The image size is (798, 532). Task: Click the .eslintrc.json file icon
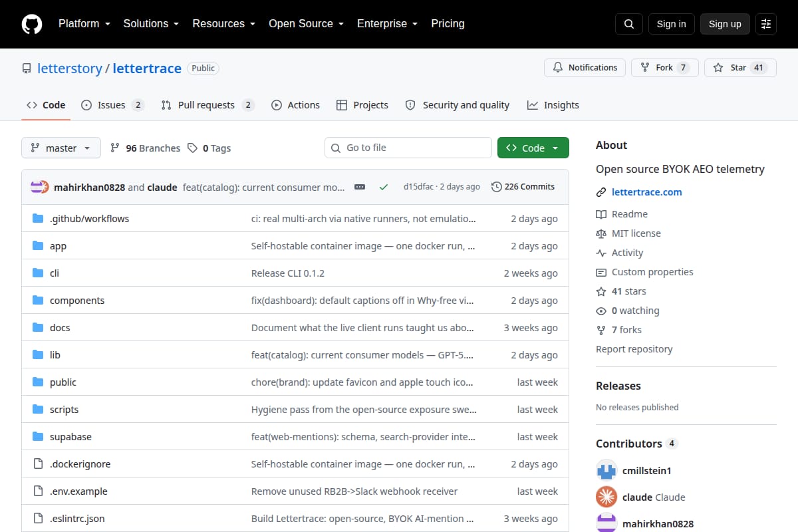pos(38,519)
